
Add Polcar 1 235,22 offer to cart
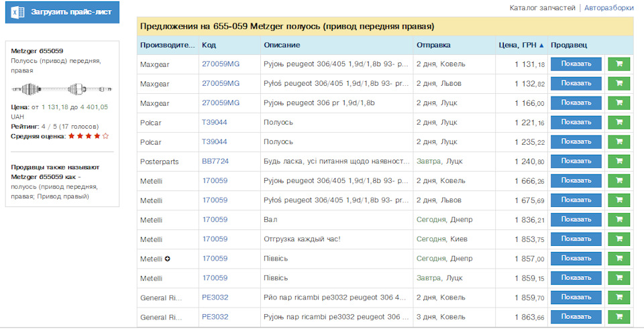tap(619, 142)
